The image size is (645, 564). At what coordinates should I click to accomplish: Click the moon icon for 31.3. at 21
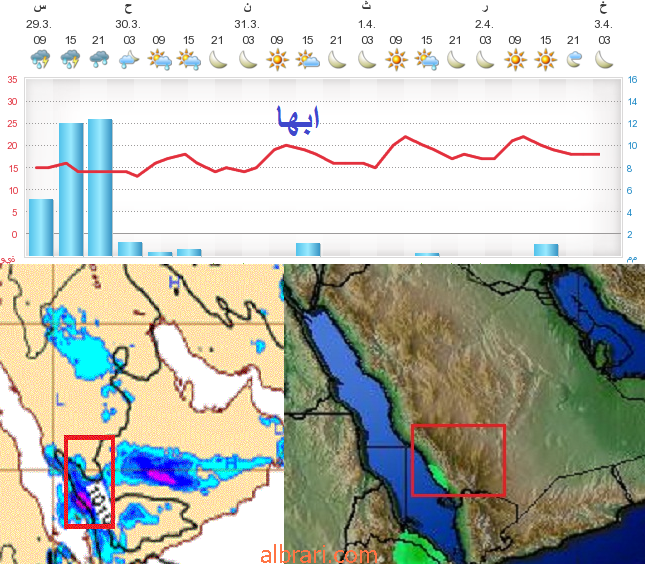(337, 60)
